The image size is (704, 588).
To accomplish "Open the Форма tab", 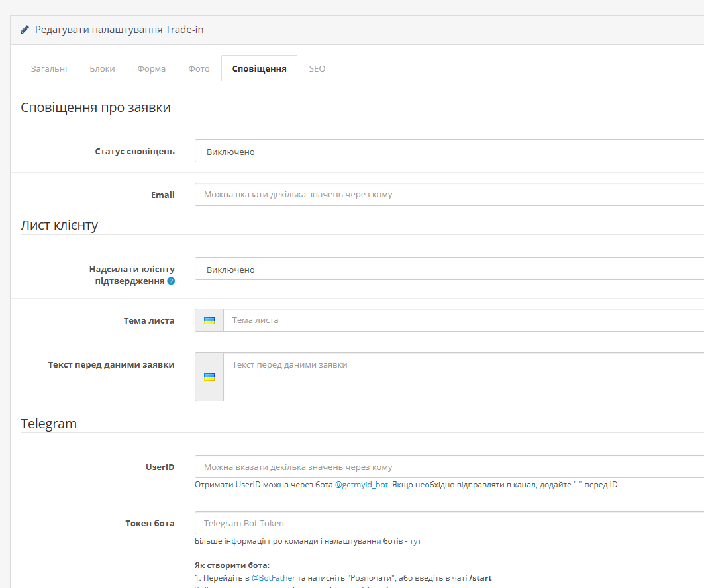I will pos(151,69).
